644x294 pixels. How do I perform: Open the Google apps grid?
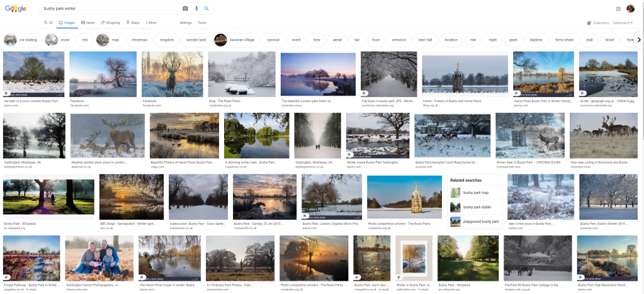tap(618, 9)
